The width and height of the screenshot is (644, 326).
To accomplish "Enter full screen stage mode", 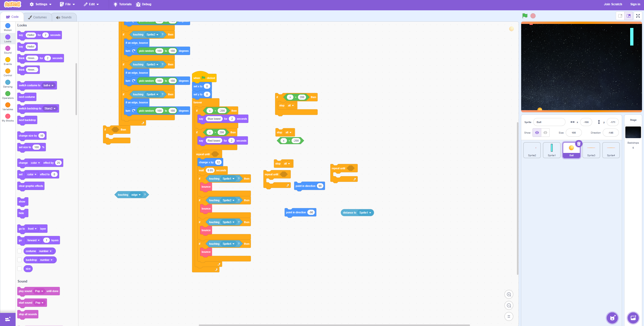I will pos(638,16).
